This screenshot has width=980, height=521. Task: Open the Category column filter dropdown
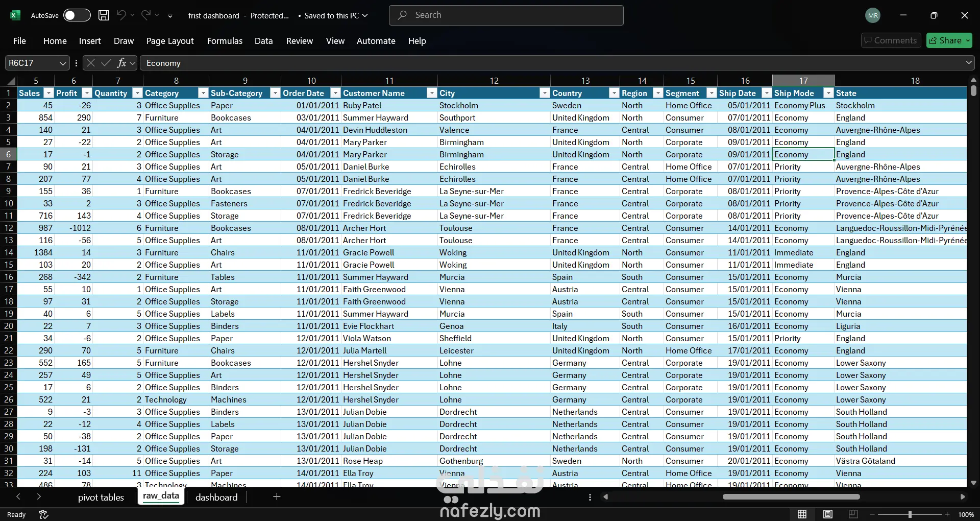[x=203, y=93]
